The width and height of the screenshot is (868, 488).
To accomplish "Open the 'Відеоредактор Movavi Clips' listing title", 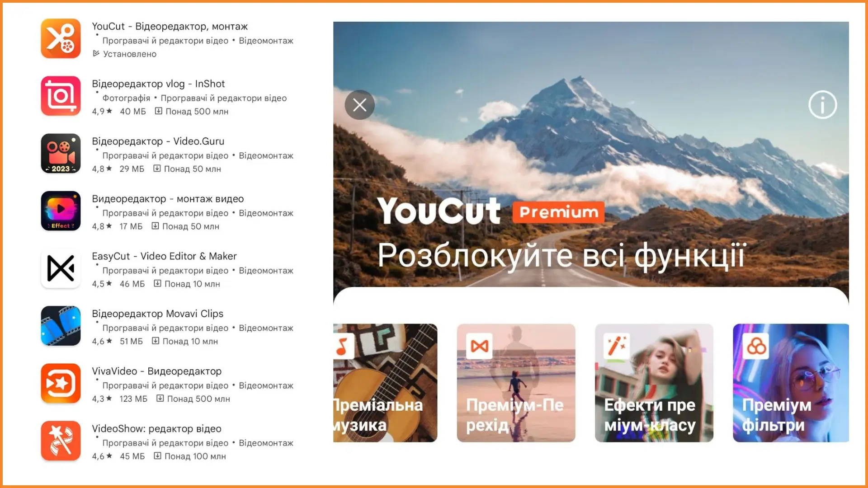I will click(x=158, y=314).
